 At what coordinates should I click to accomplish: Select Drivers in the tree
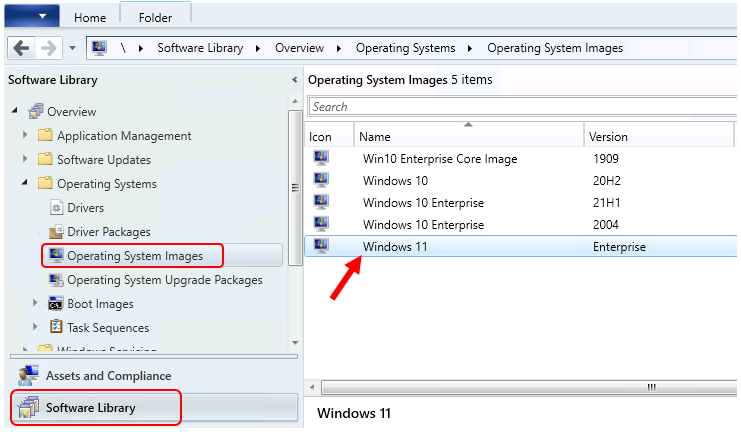[86, 208]
